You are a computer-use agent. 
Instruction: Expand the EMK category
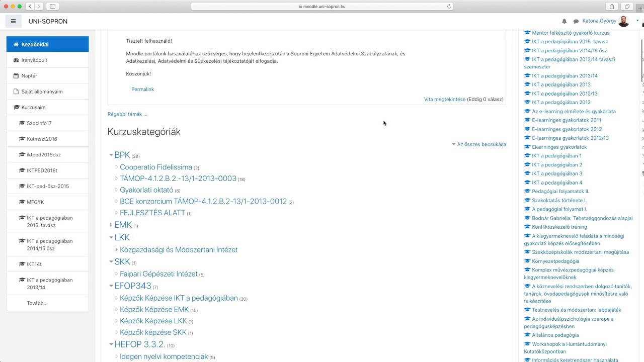[x=111, y=225]
